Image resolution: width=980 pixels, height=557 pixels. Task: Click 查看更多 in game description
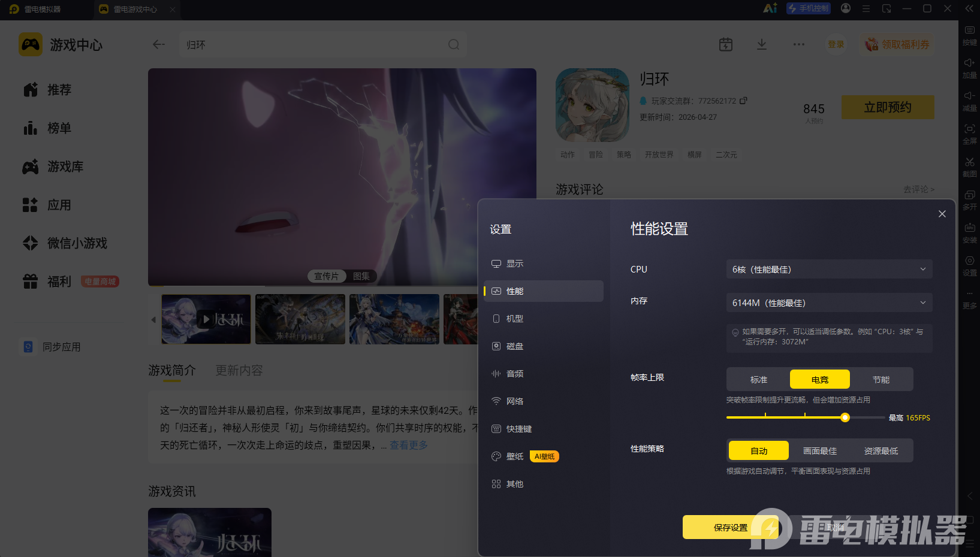409,445
